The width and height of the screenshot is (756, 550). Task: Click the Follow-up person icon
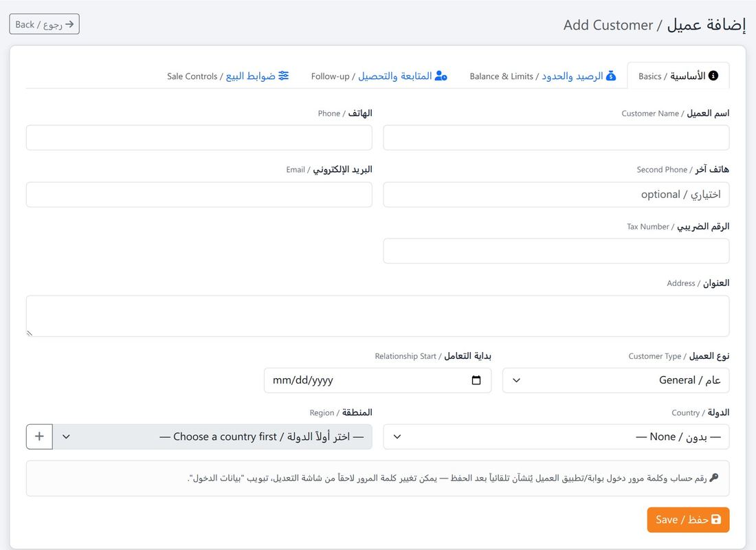coord(441,76)
